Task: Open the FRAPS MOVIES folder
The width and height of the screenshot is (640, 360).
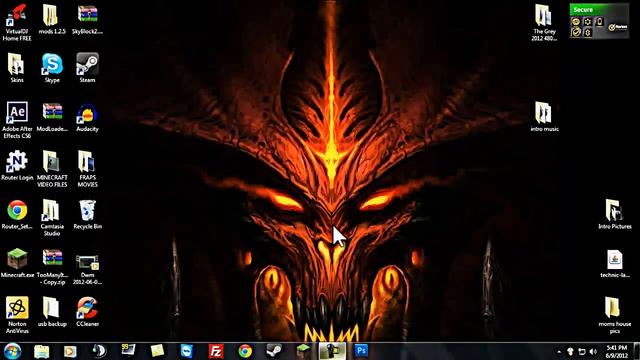Action: [x=87, y=169]
